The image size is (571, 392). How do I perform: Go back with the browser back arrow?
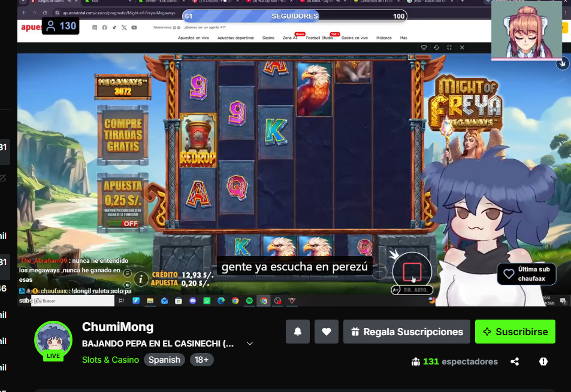click(x=24, y=13)
